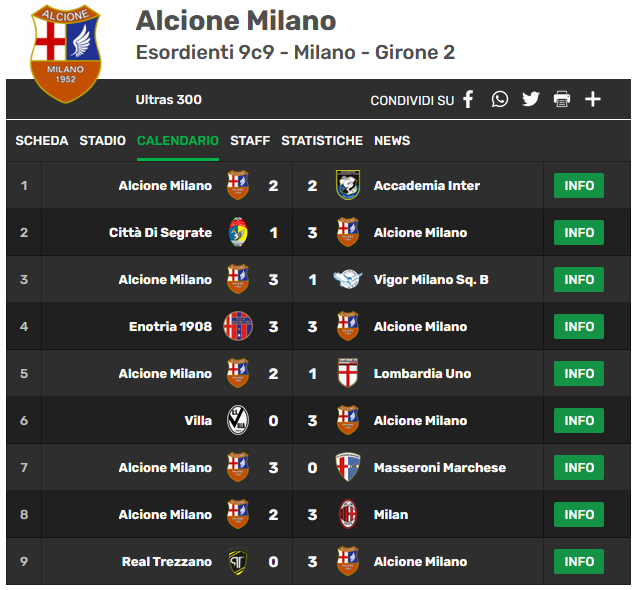The width and height of the screenshot is (642, 590).
Task: Open the Vigor Milano Sq. B team link
Action: click(431, 280)
